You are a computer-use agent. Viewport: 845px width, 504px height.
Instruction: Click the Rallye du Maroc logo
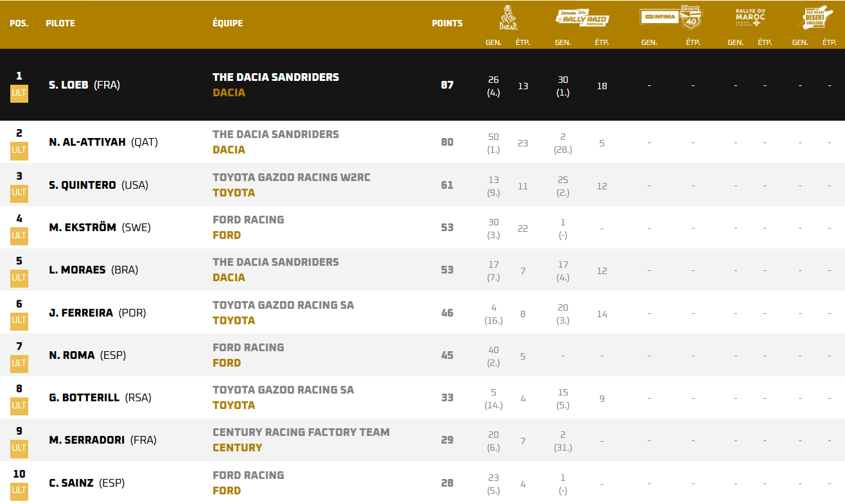pyautogui.click(x=750, y=17)
